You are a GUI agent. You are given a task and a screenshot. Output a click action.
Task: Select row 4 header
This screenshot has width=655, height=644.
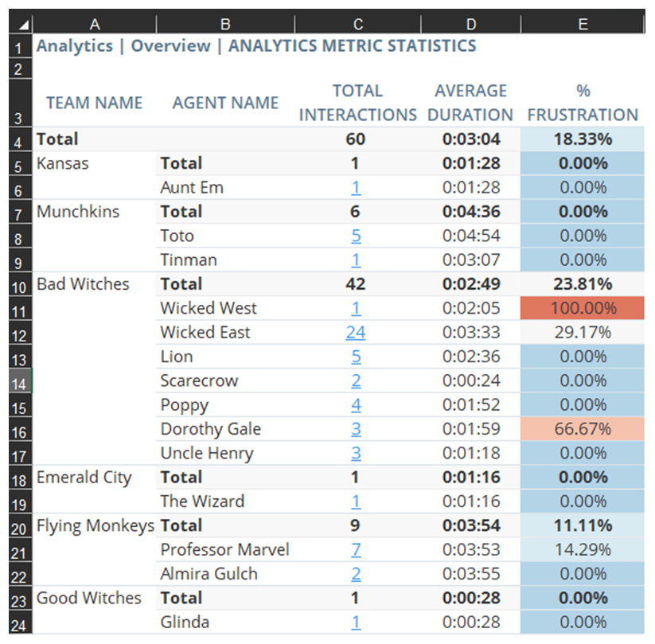20,139
